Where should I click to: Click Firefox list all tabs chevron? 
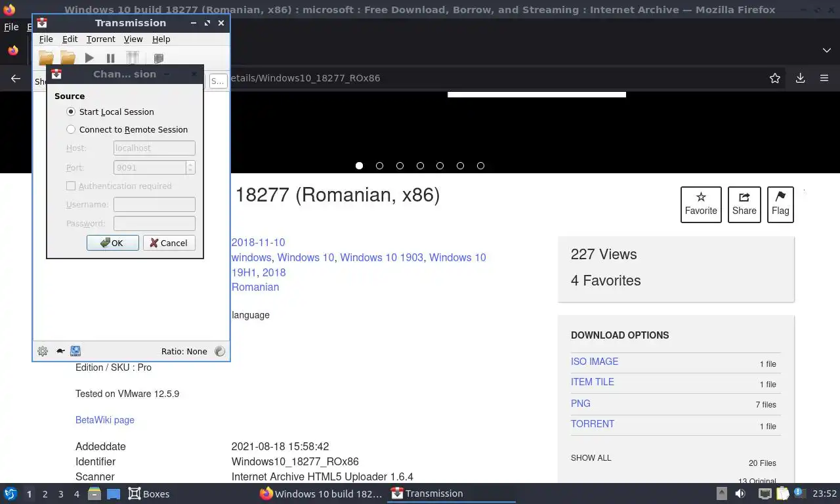[x=826, y=51]
